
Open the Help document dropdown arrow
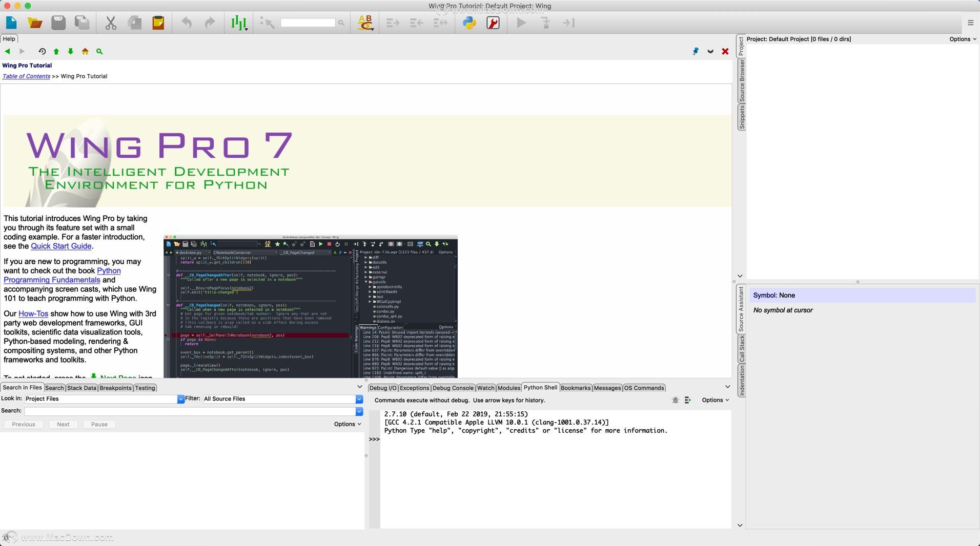[710, 51]
